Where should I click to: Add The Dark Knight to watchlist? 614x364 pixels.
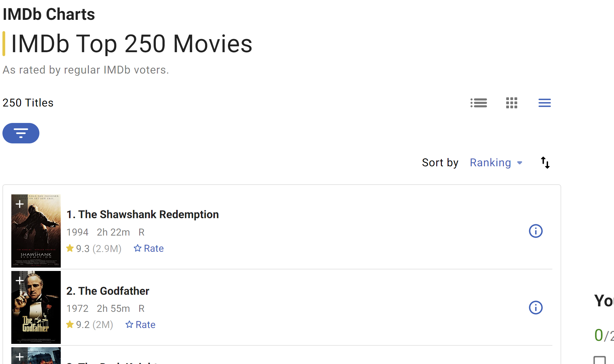coord(20,356)
